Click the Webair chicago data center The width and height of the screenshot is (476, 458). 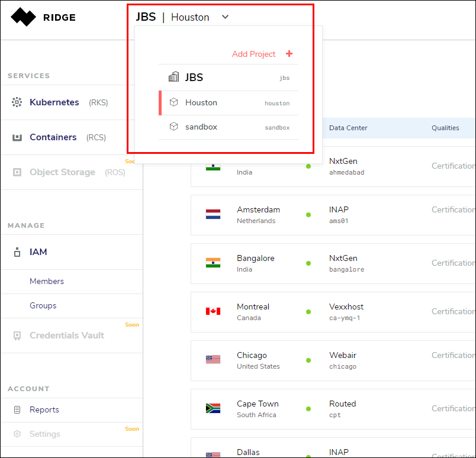[x=343, y=360]
